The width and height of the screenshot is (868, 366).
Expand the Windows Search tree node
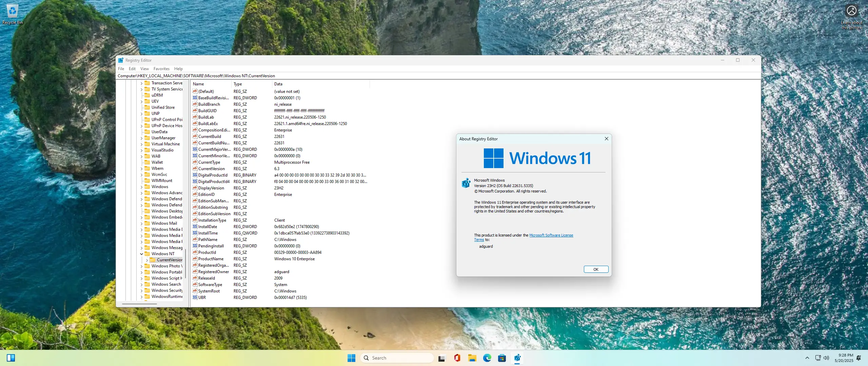pos(142,284)
